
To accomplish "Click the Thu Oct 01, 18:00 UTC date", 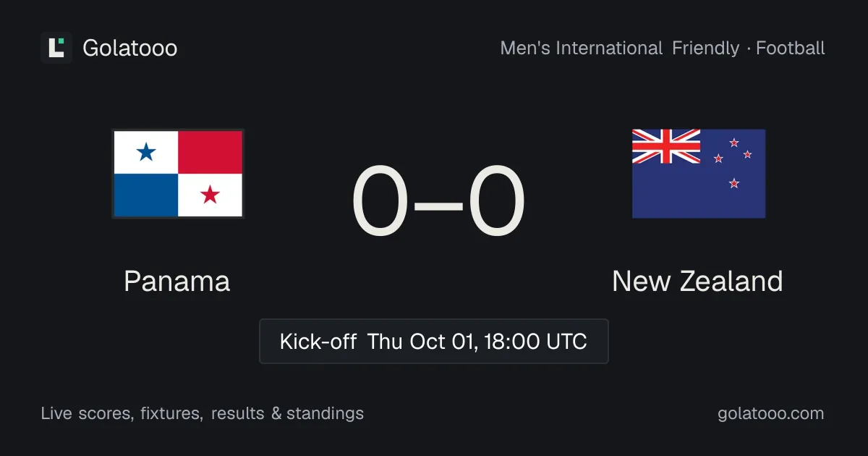I will pyautogui.click(x=477, y=341).
